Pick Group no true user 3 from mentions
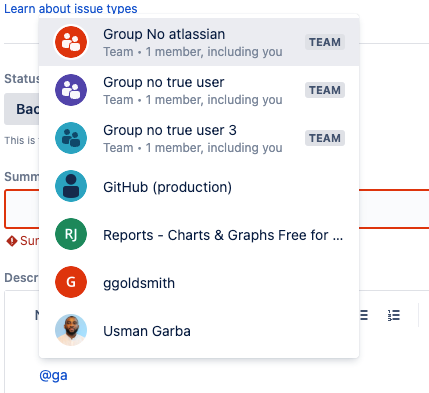 [199, 138]
